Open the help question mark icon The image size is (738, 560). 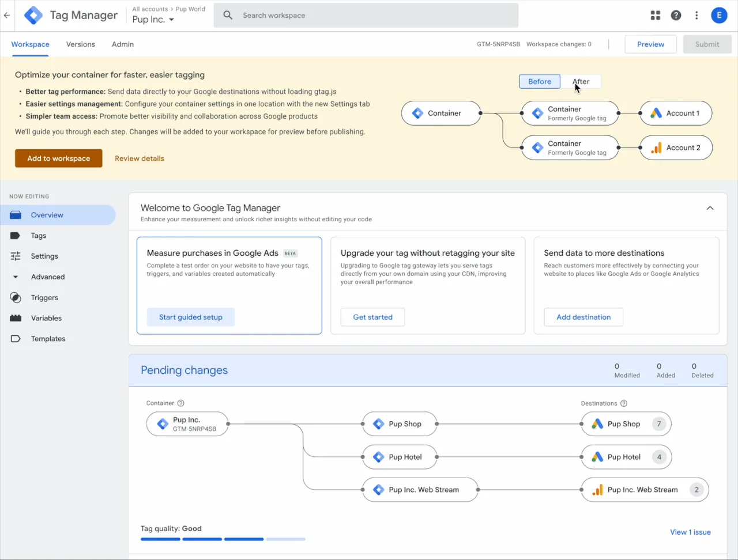pos(676,16)
